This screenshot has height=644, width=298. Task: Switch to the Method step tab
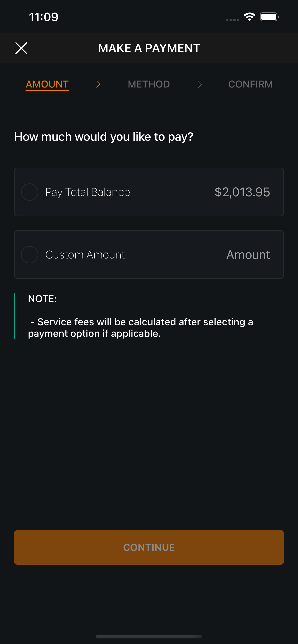(x=149, y=84)
